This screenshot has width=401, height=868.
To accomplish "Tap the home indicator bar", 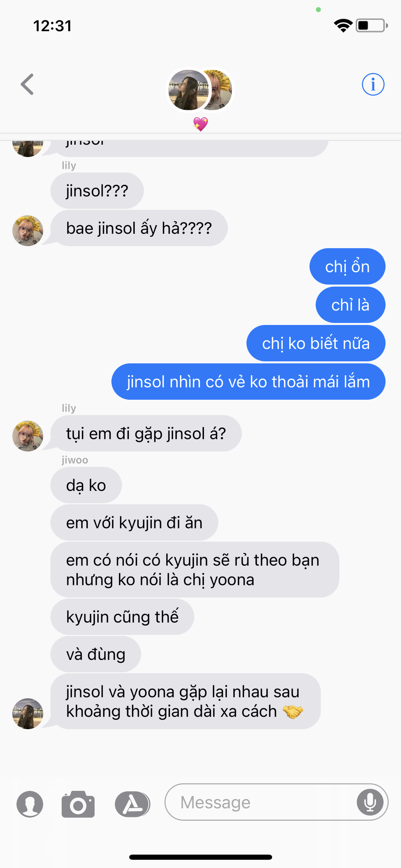I will 201,857.
